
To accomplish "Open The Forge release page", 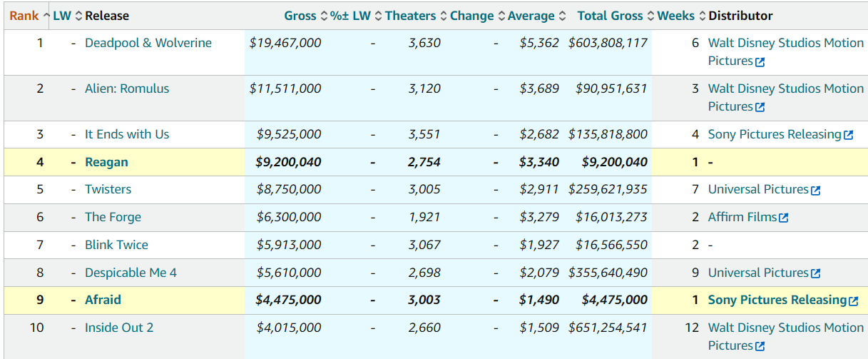I will tap(113, 218).
